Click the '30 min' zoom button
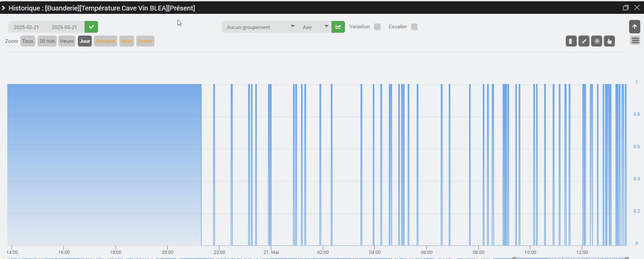Image resolution: width=644 pixels, height=259 pixels. coord(47,41)
